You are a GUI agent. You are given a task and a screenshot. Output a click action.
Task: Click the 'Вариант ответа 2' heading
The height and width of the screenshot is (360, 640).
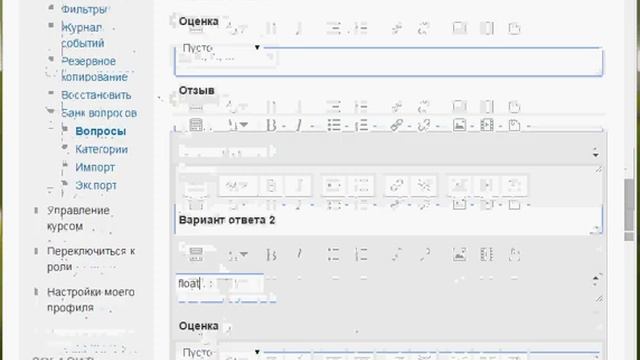click(227, 220)
